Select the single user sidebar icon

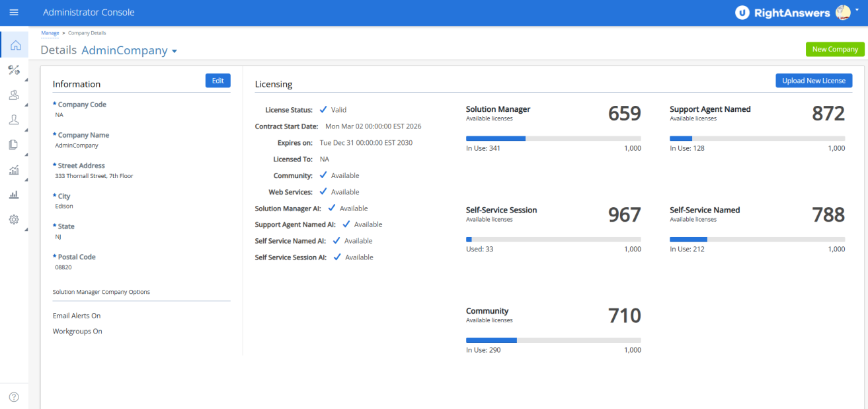[14, 120]
